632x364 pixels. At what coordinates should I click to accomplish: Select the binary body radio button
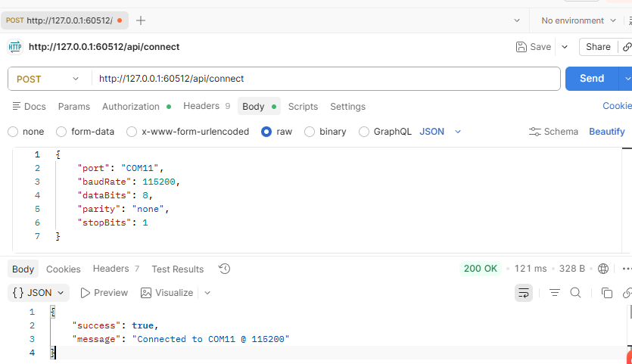pos(310,132)
